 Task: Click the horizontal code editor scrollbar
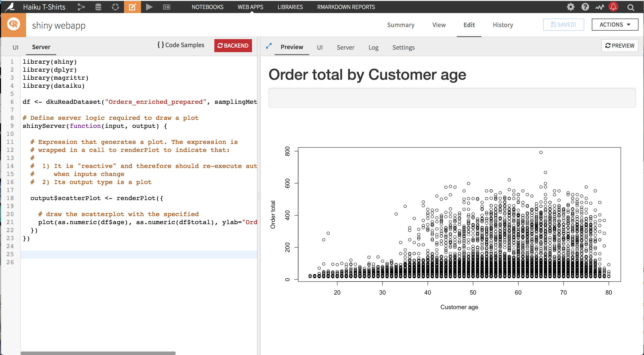[x=98, y=353]
